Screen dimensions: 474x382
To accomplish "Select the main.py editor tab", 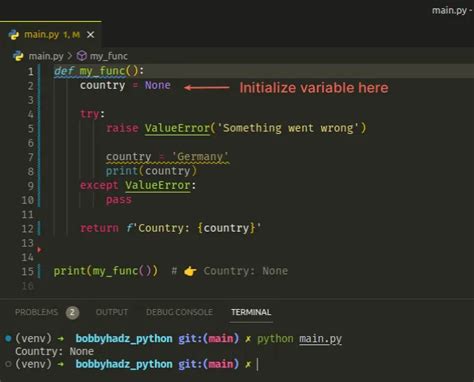I will [x=51, y=35].
